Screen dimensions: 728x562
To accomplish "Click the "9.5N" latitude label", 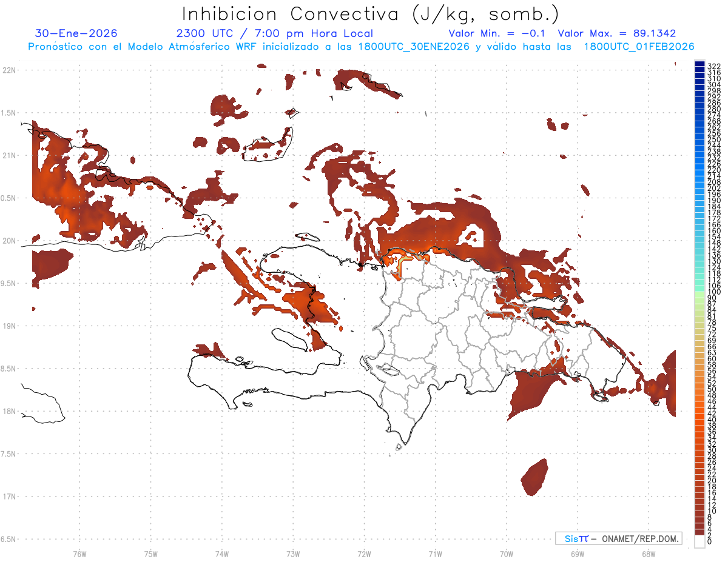I will tap(8, 283).
